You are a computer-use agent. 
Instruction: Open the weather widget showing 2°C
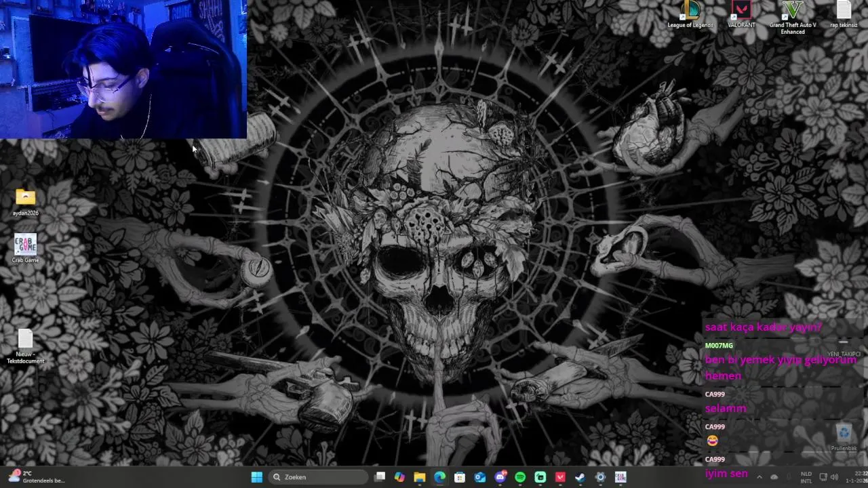(37, 477)
